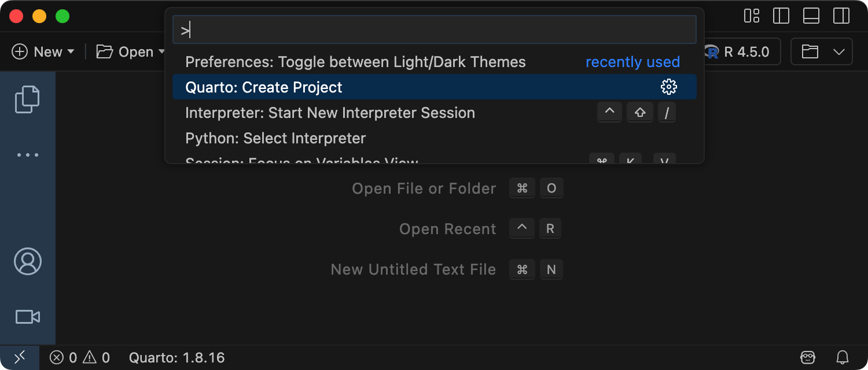Click the gear icon on Quarto: Create Project

668,87
